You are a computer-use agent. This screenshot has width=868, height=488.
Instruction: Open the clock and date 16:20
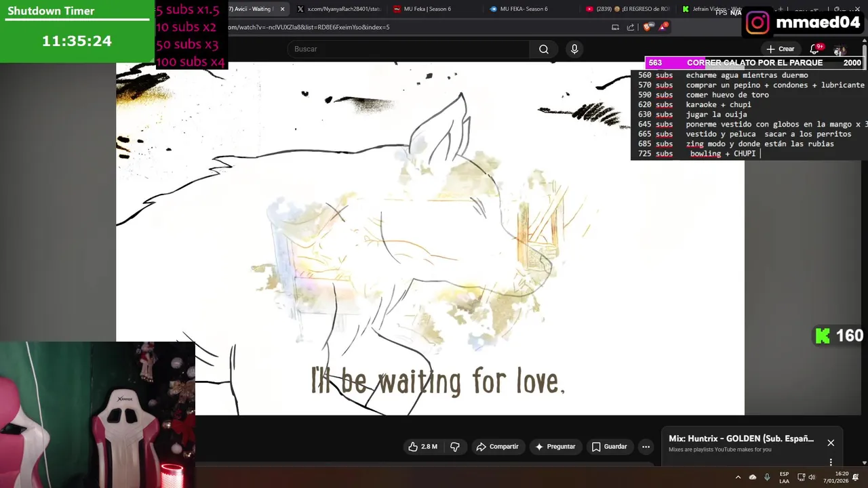[835, 477]
